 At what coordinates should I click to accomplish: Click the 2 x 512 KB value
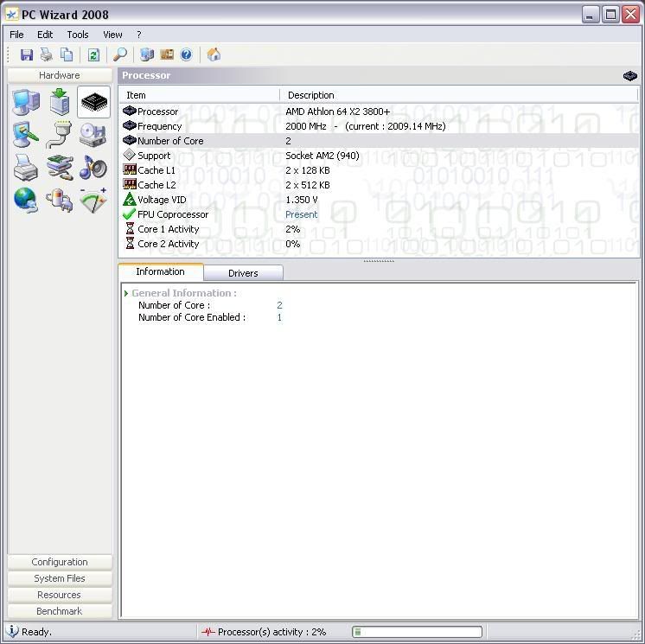tap(308, 185)
